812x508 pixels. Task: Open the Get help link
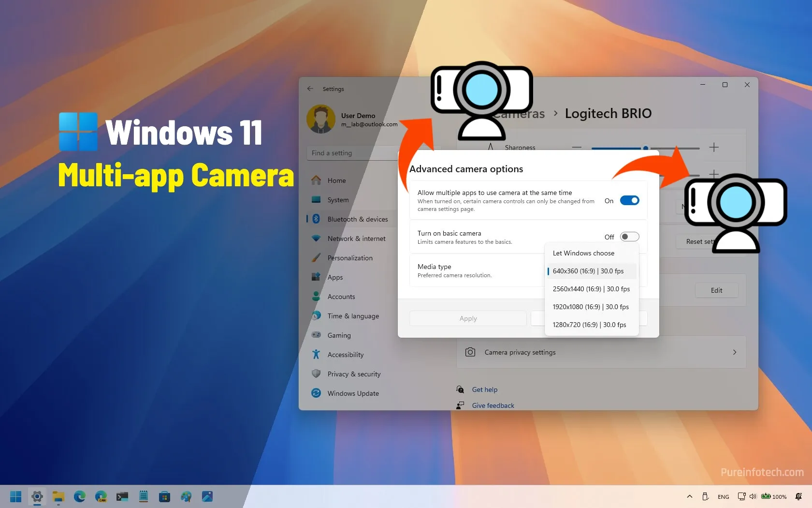pyautogui.click(x=484, y=389)
